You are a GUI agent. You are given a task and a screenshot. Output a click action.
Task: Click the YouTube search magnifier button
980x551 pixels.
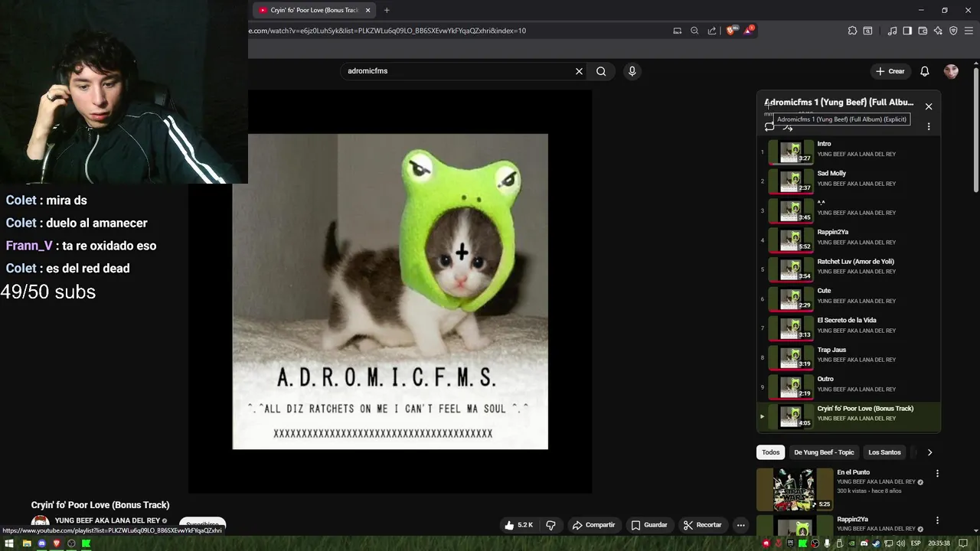[601, 71]
